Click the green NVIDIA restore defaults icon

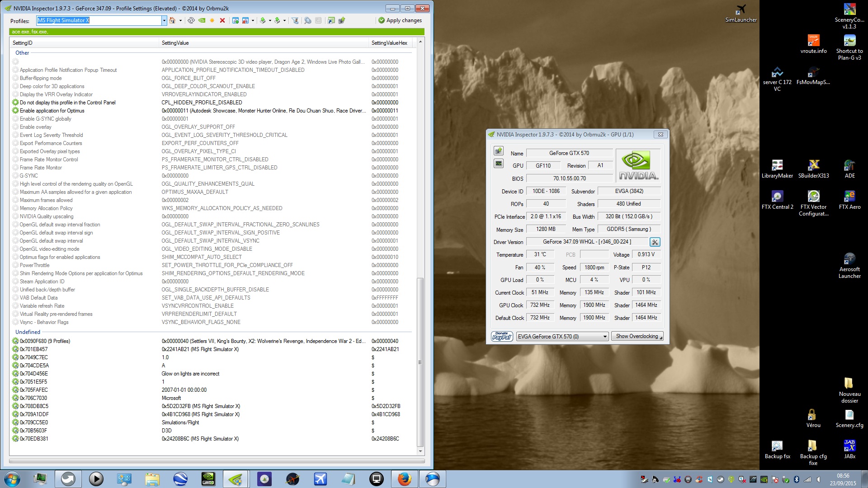click(202, 20)
